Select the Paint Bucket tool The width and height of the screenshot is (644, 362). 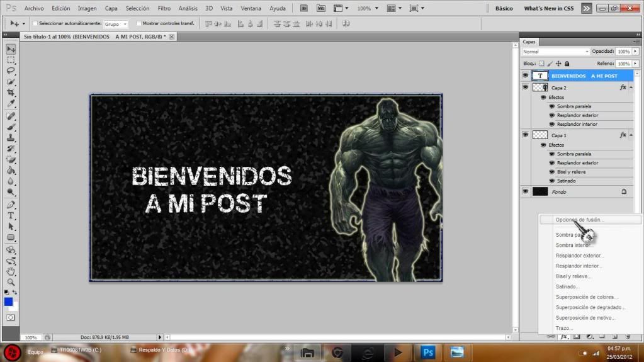(x=11, y=170)
